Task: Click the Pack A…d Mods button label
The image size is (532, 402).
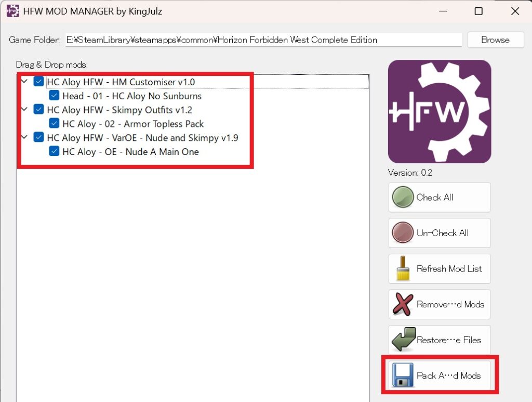Action: [448, 375]
